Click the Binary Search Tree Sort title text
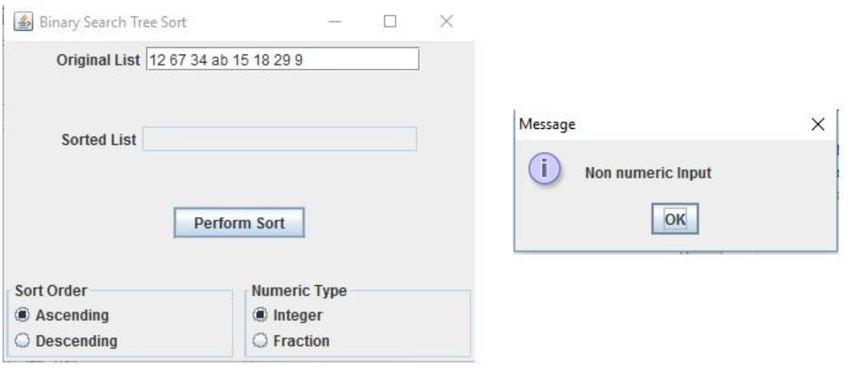Screen dimensions: 868x376 [113, 22]
